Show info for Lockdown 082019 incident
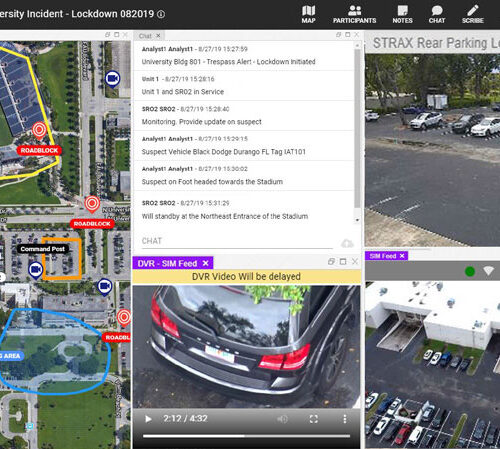Image resolution: width=500 pixels, height=449 pixels. (x=161, y=14)
